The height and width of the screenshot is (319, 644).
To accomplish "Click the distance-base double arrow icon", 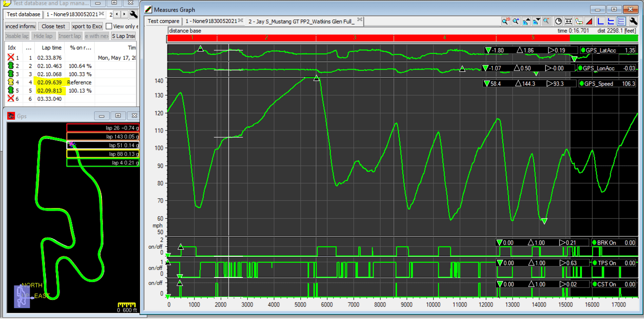I will coord(569,21).
